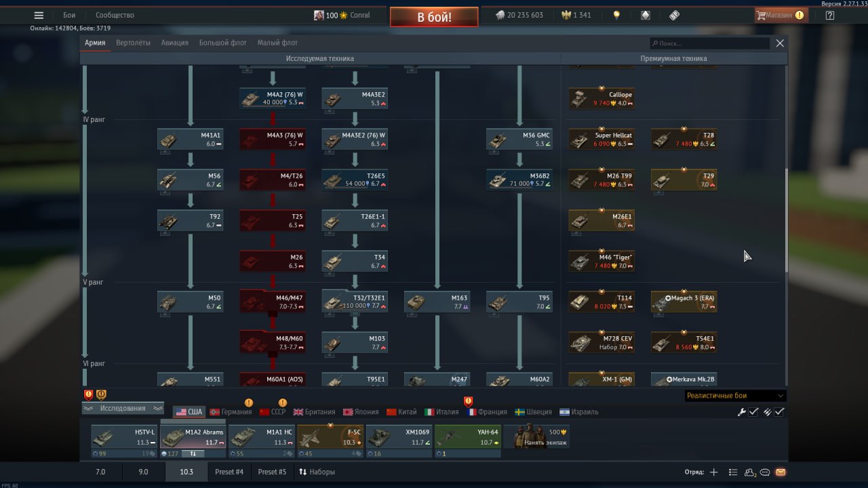Expand the Исследования panel toggle
This screenshot has width=868, height=488.
[x=123, y=408]
